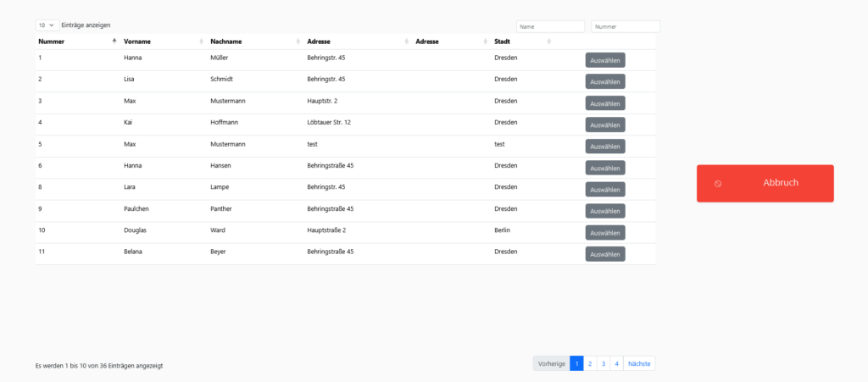This screenshot has height=382, width=868.
Task: Sort table by Vorname column
Action: tap(137, 42)
